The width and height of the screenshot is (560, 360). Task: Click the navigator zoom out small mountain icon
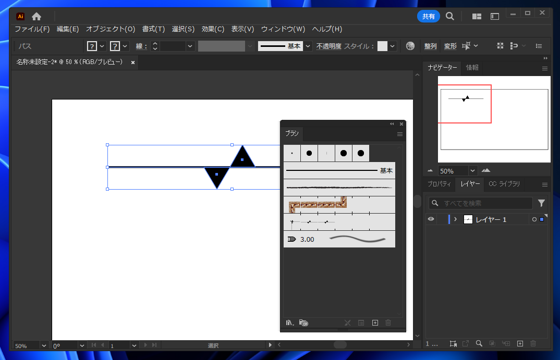[x=430, y=171]
